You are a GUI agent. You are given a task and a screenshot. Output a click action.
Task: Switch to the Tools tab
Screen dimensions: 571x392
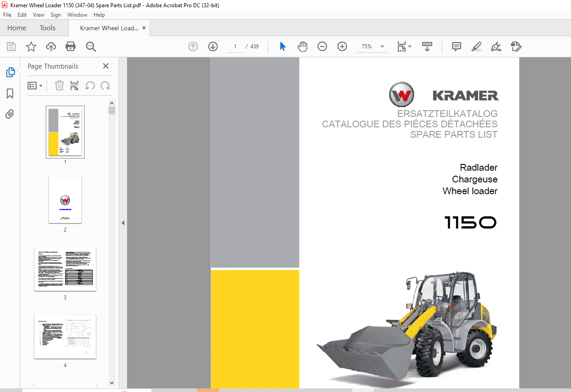coord(47,28)
